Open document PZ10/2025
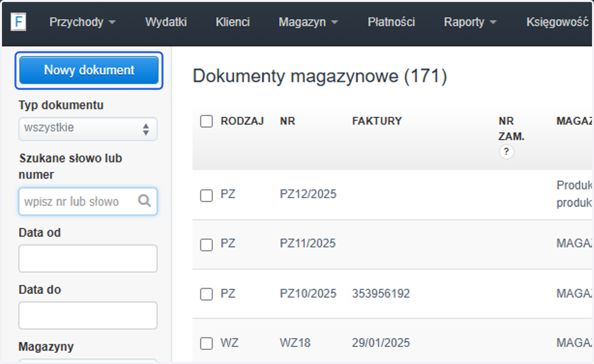The height and width of the screenshot is (364, 594). coord(308,293)
